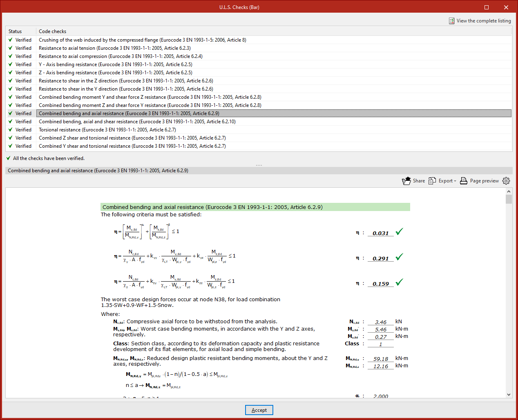Select Y - Axis bending resistance row
The width and height of the screenshot is (518, 420).
click(x=259, y=64)
